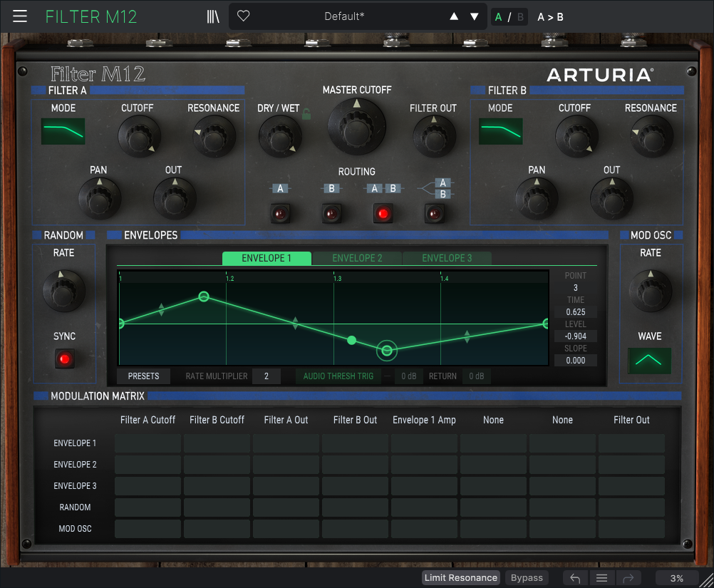
Task: Open the hamburger main menu
Action: point(20,16)
